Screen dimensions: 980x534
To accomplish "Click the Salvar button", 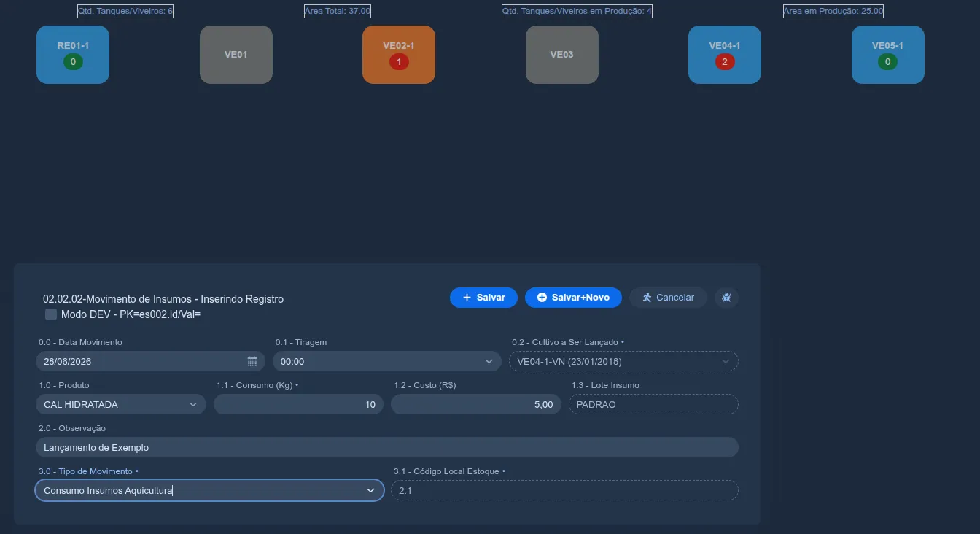I will (483, 298).
